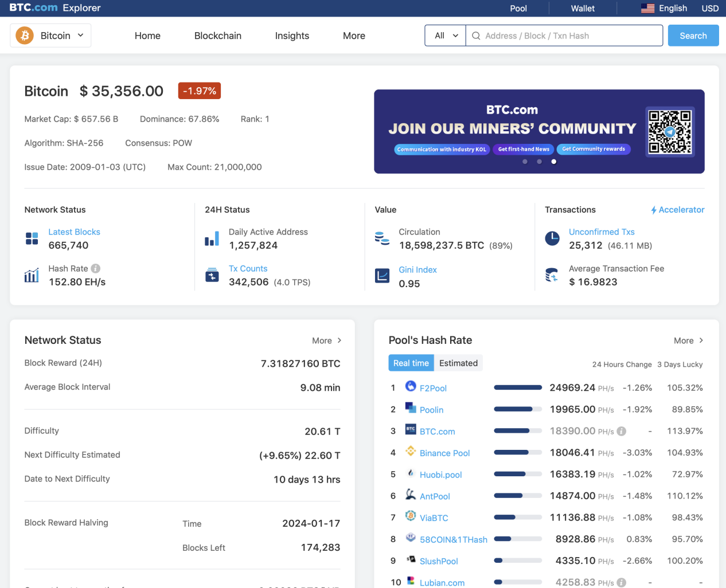Click the Poolin logo icon
The image size is (726, 588).
411,407
